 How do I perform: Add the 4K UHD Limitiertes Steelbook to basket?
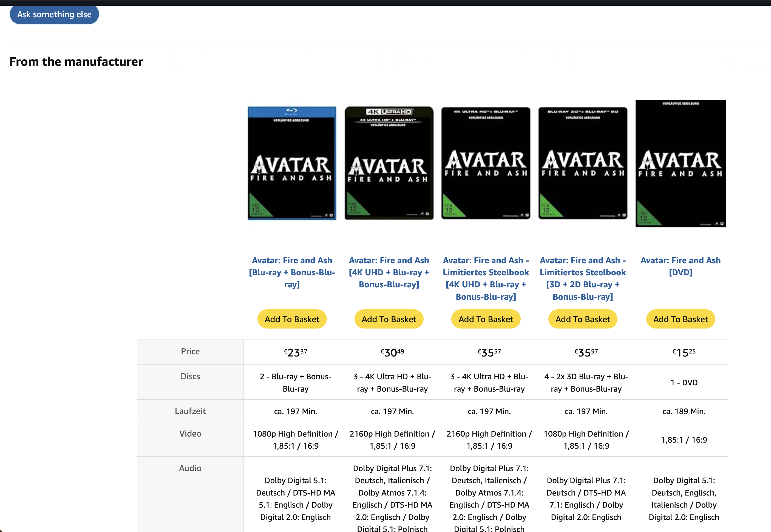486,319
